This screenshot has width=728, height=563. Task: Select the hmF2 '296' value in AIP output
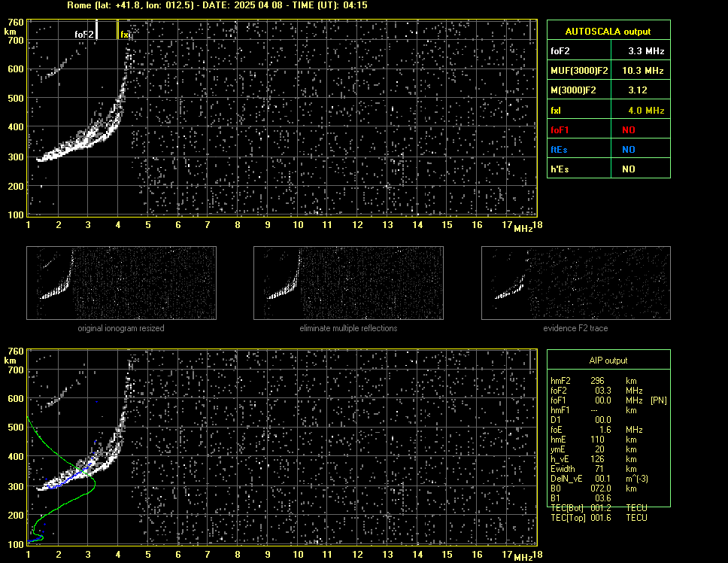(x=597, y=381)
